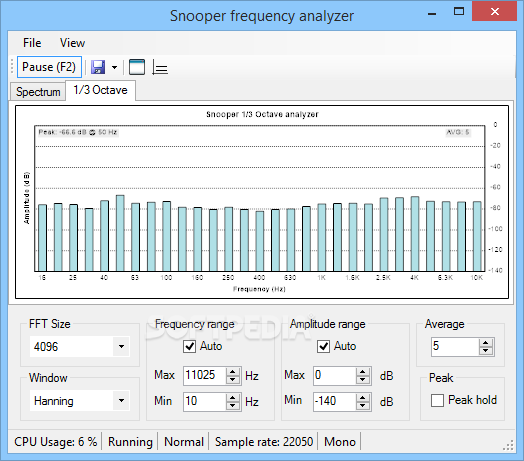Toggle the Frequency range Auto checkbox
524x461 pixels.
pyautogui.click(x=189, y=346)
